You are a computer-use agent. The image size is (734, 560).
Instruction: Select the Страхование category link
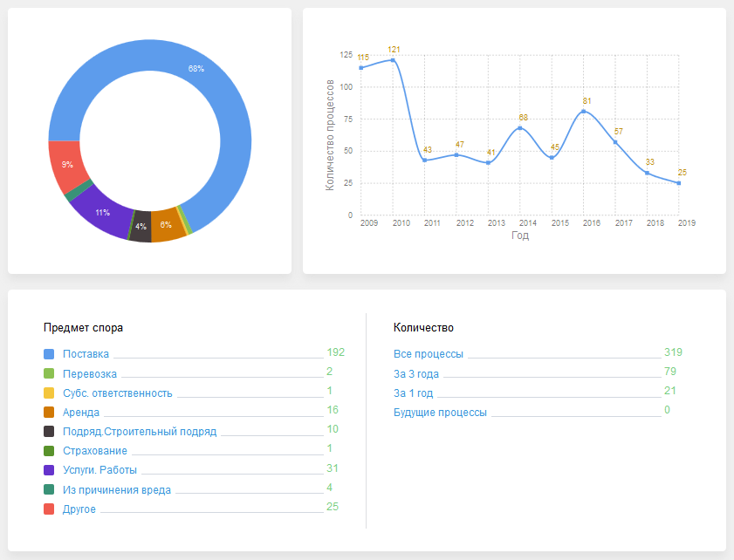(95, 451)
